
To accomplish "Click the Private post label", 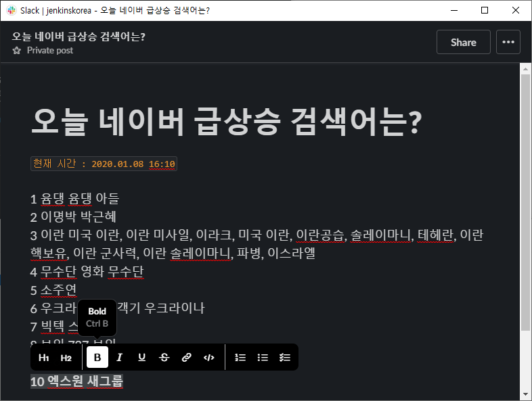I will [x=50, y=51].
